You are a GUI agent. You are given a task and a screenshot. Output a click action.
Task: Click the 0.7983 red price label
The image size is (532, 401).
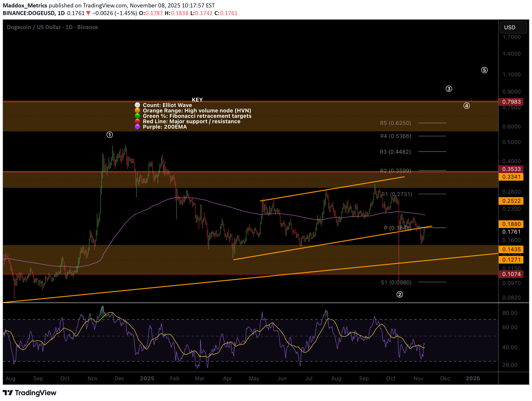point(511,102)
